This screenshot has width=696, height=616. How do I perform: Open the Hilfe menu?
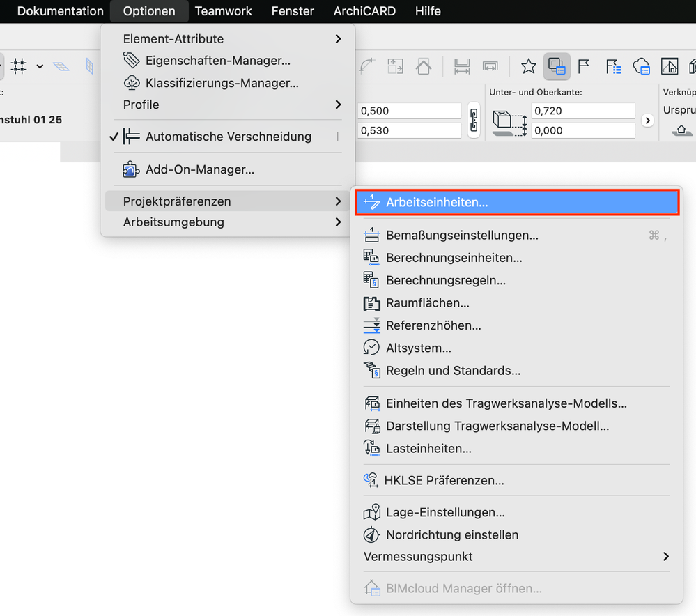428,11
